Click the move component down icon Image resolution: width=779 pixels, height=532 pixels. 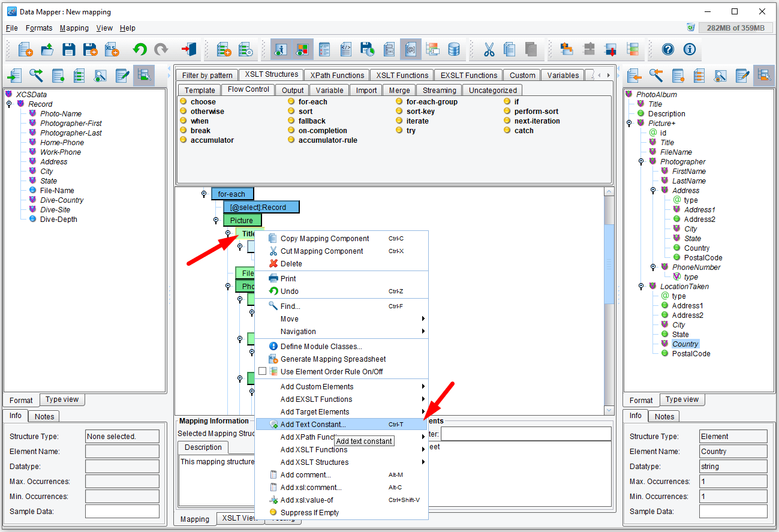[x=610, y=49]
